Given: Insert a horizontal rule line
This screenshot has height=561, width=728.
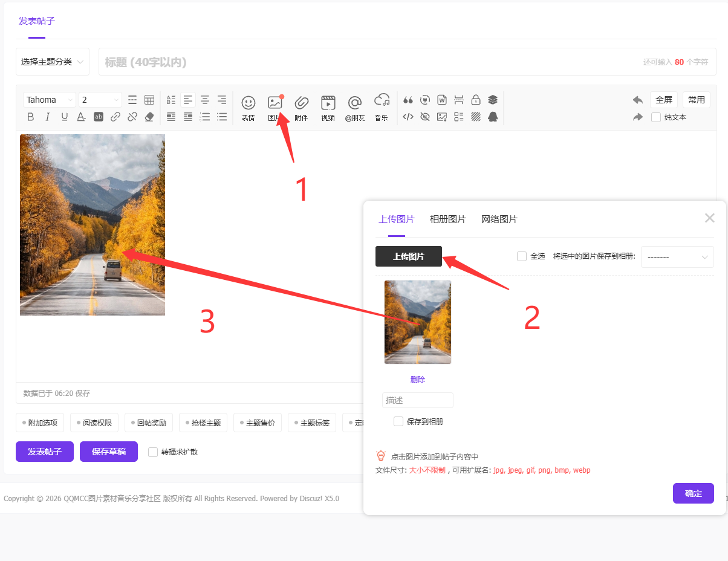Looking at the screenshot, I should click(x=132, y=100).
